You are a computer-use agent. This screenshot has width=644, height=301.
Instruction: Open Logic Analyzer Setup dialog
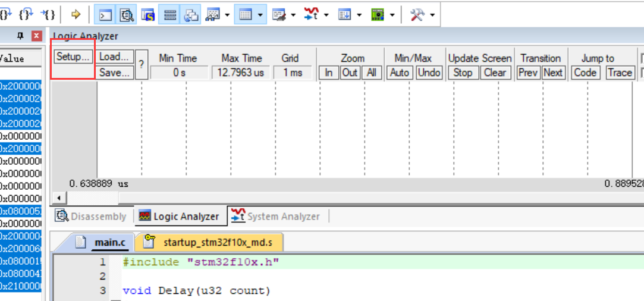[73, 57]
